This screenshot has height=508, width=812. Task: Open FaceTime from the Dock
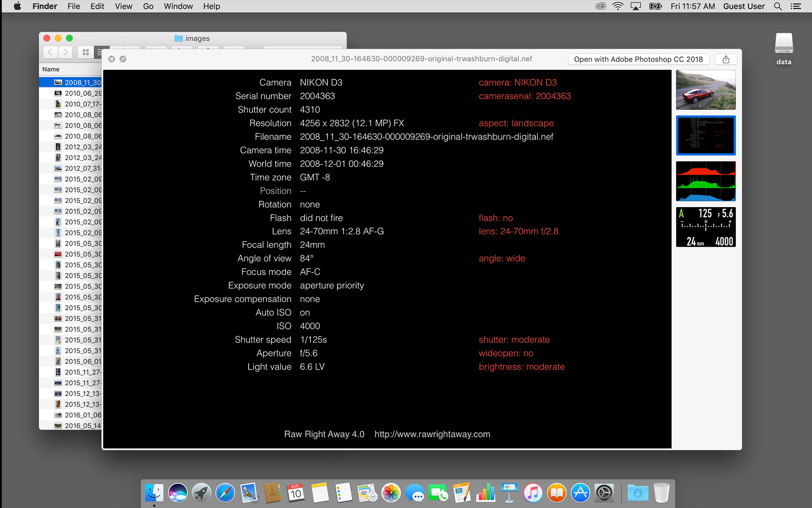coord(438,493)
